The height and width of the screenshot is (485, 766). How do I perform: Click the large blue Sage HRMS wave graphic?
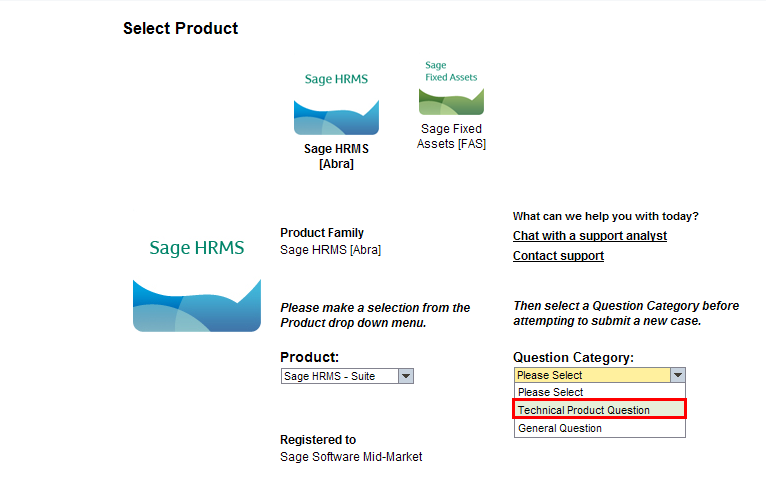click(x=196, y=304)
